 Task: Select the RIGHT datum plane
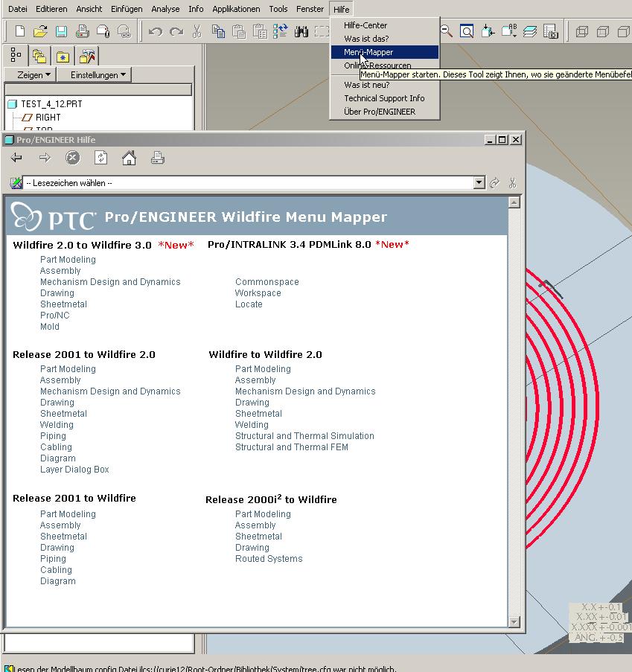point(48,118)
